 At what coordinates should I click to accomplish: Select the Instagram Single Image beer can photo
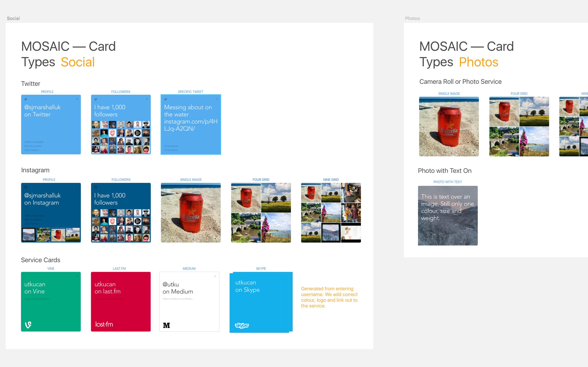tap(191, 213)
